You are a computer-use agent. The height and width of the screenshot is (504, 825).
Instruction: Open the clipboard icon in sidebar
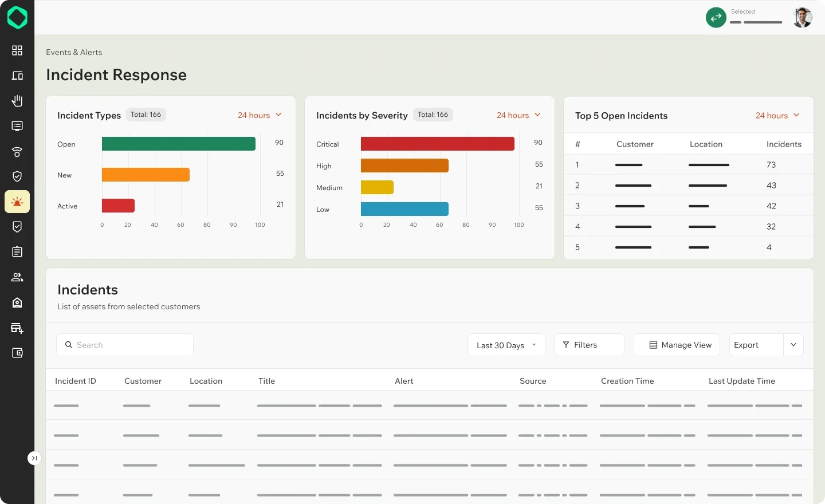point(17,252)
